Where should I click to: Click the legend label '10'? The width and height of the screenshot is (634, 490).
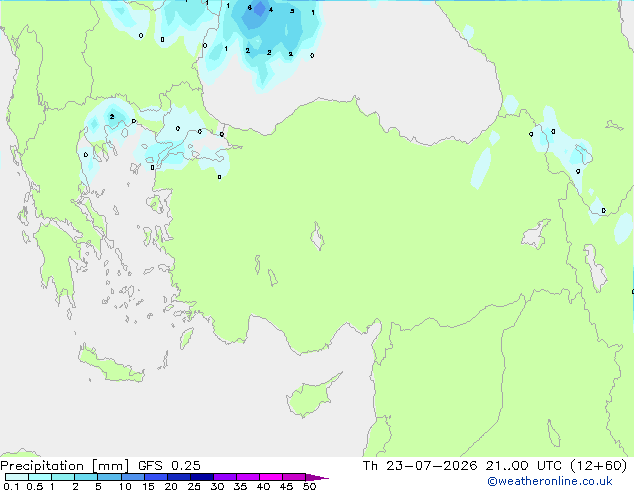coord(125,486)
